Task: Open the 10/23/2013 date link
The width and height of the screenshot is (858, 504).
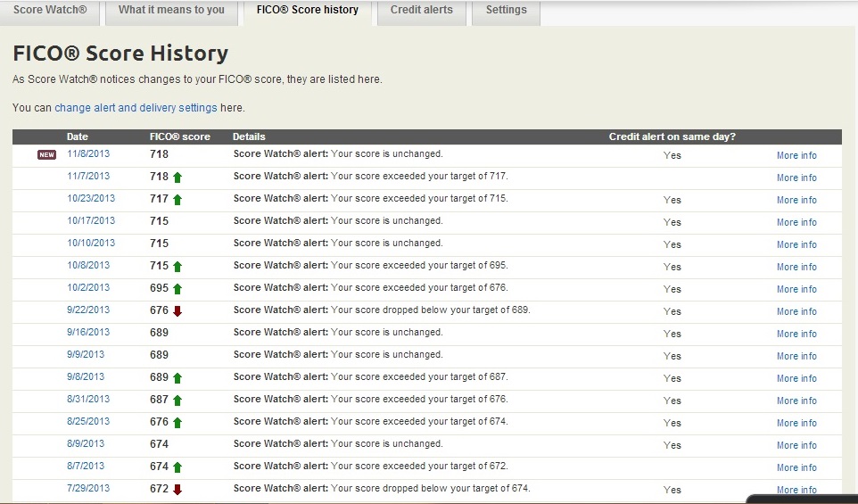Action: point(91,199)
